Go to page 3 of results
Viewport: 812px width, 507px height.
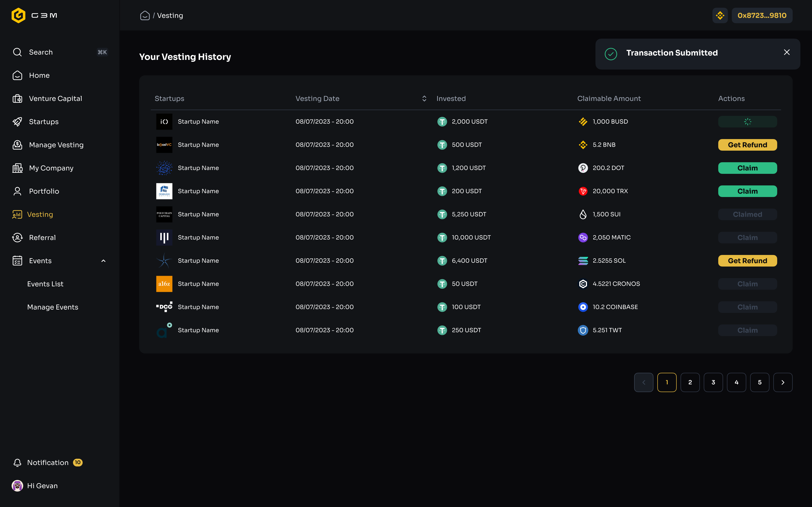(713, 382)
